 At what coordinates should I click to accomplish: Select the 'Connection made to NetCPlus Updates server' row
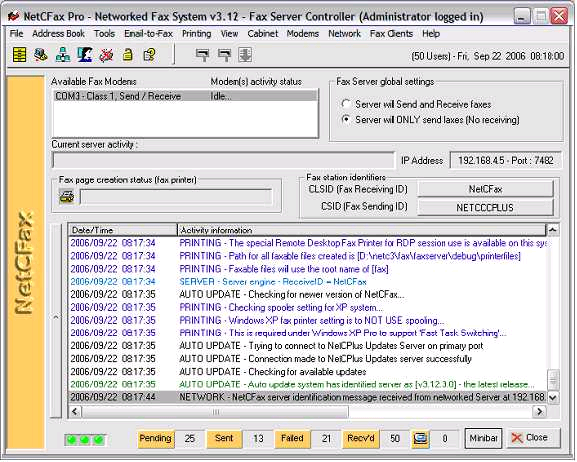pyautogui.click(x=308, y=359)
